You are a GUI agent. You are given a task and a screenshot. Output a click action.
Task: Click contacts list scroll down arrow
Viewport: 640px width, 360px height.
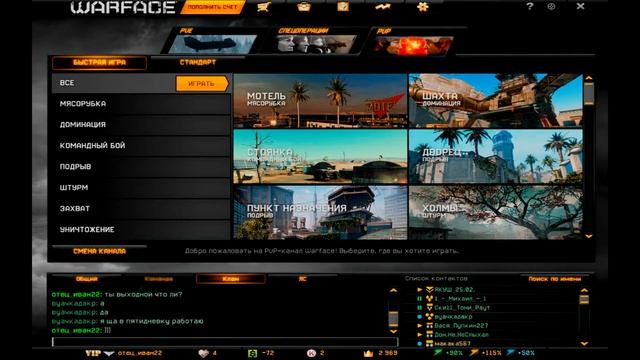[584, 344]
